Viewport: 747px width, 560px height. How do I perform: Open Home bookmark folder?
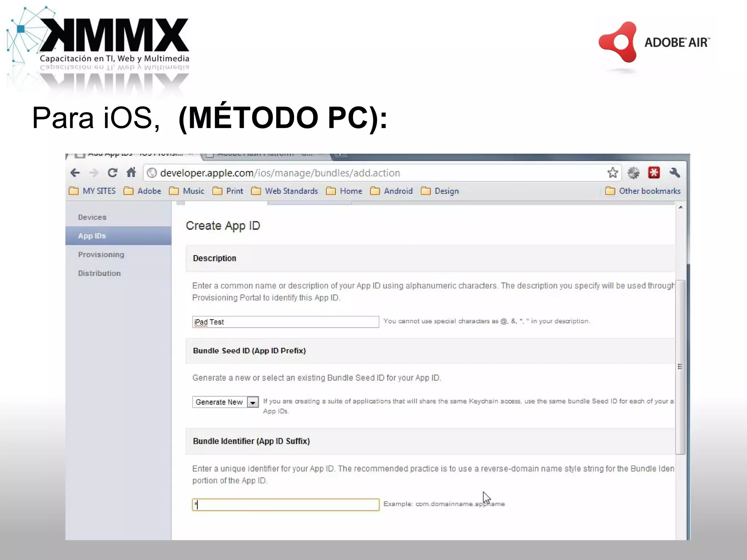click(x=344, y=191)
